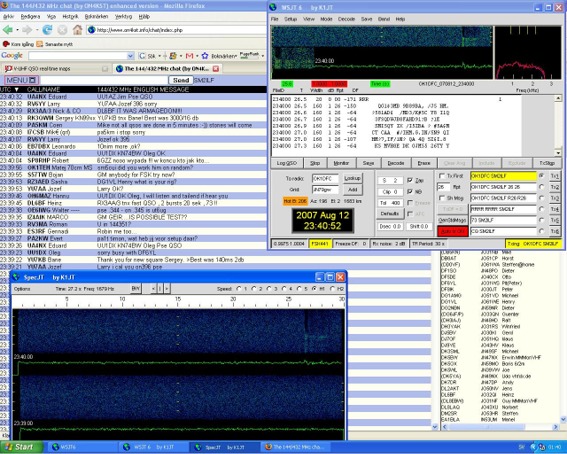Toggle the NB checkbox in WSJT
567x454 pixels.
coord(410,191)
